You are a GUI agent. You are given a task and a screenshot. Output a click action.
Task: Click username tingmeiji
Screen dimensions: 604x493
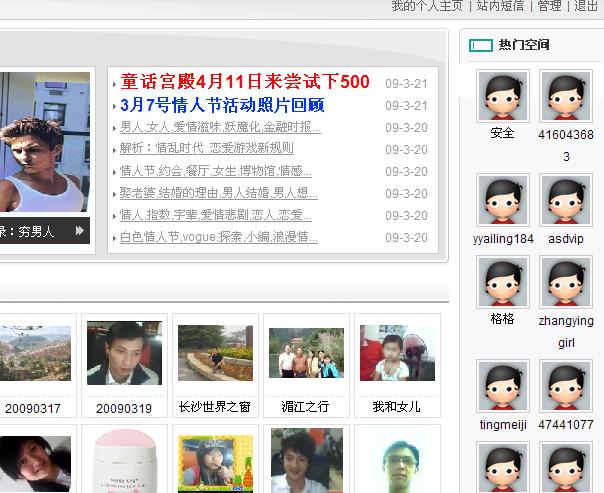(x=503, y=424)
